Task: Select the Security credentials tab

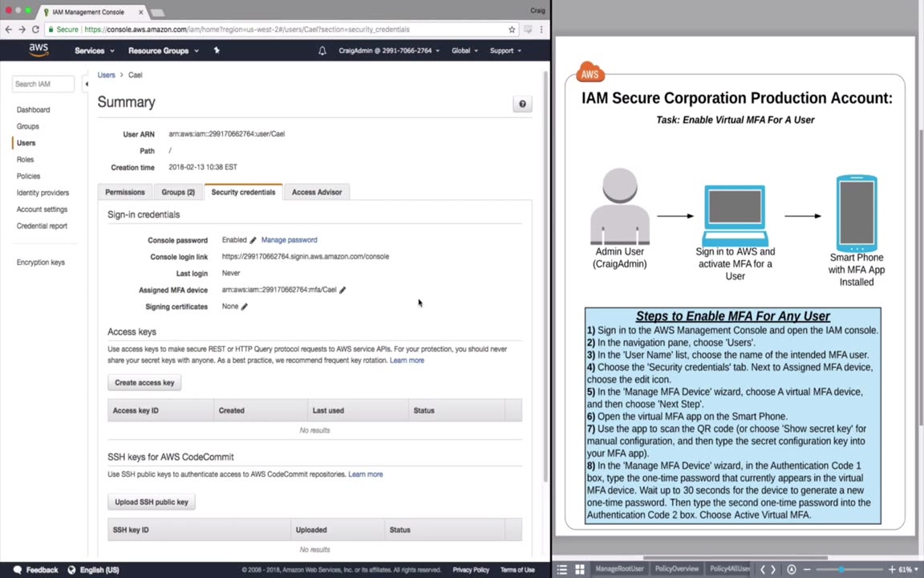Action: point(243,193)
